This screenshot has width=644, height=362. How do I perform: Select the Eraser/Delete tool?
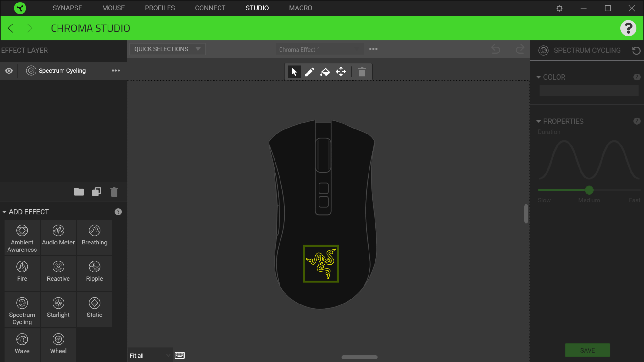pos(362,72)
